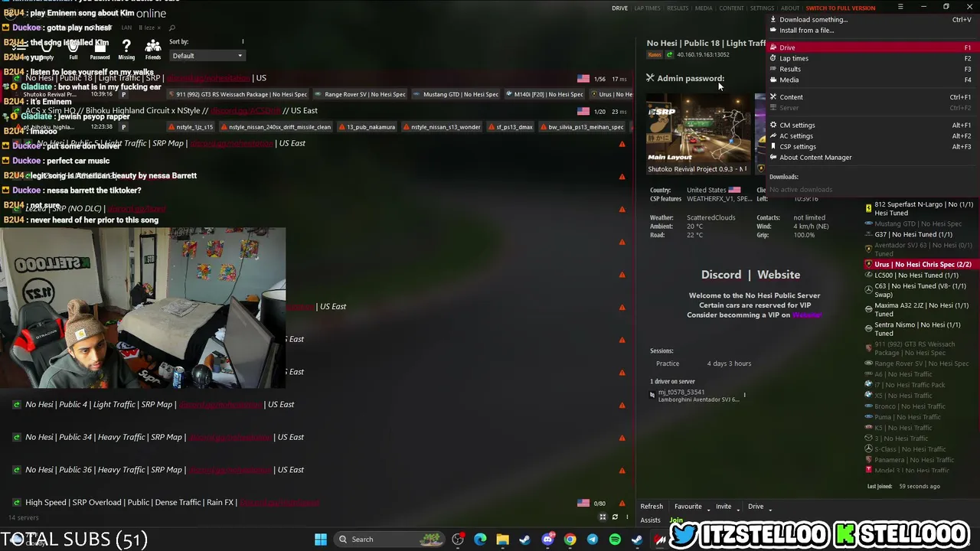The width and height of the screenshot is (980, 551).
Task: Choose Download something in the menu
Action: coord(872,20)
